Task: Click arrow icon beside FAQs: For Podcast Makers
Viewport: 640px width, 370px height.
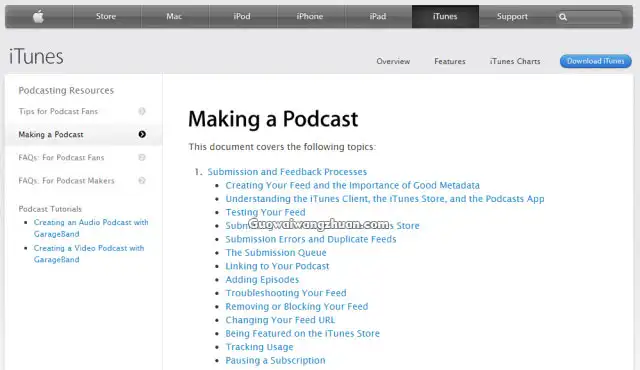Action: (x=142, y=180)
